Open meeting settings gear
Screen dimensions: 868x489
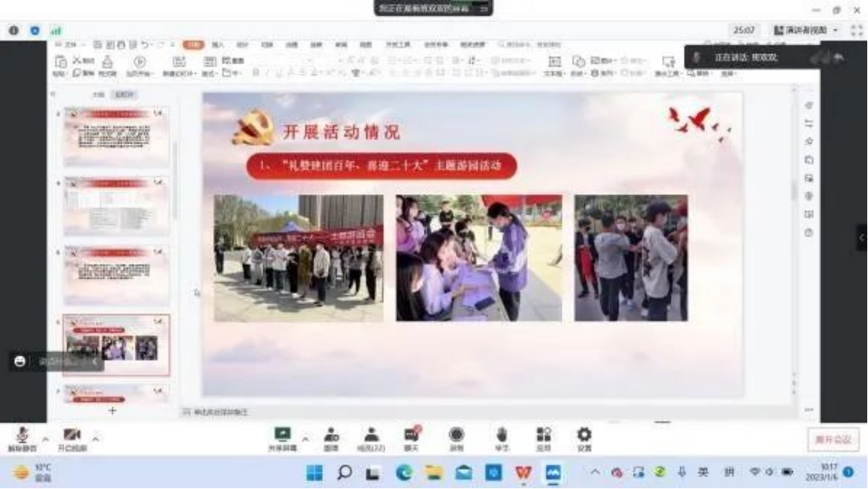coord(584,438)
